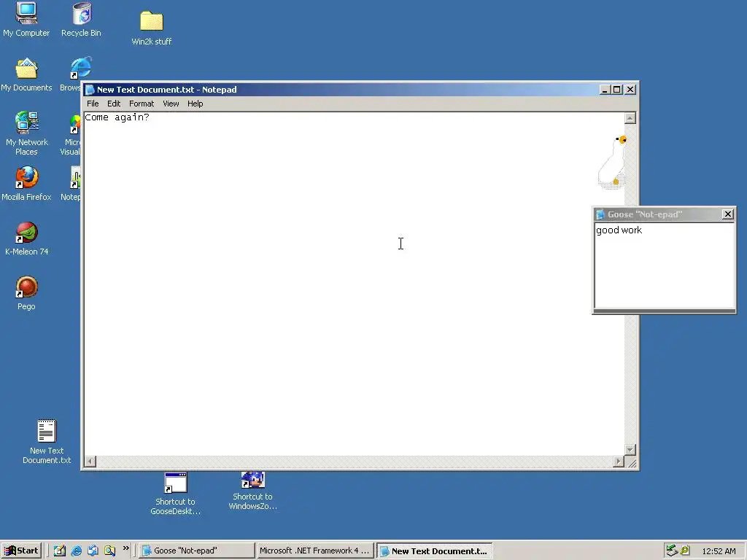
Task: Close the Goose "Not-epad" window
Action: click(x=727, y=214)
